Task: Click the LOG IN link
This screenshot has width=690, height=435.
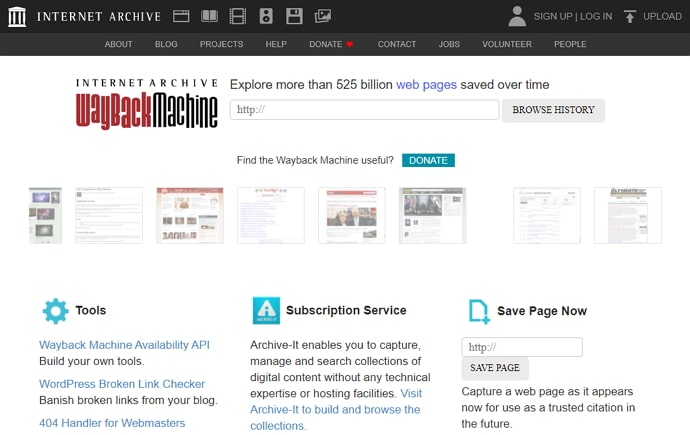Action: point(596,17)
